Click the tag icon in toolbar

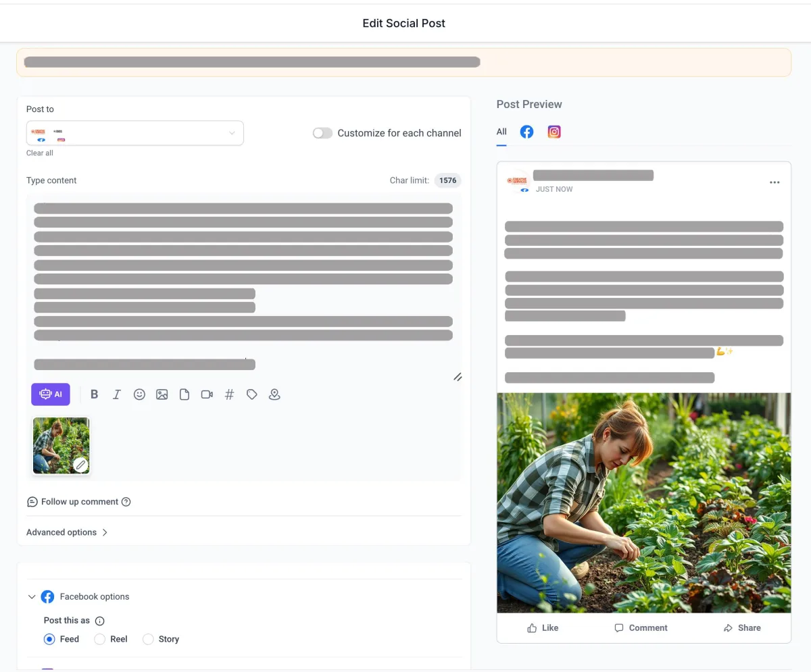tap(252, 394)
